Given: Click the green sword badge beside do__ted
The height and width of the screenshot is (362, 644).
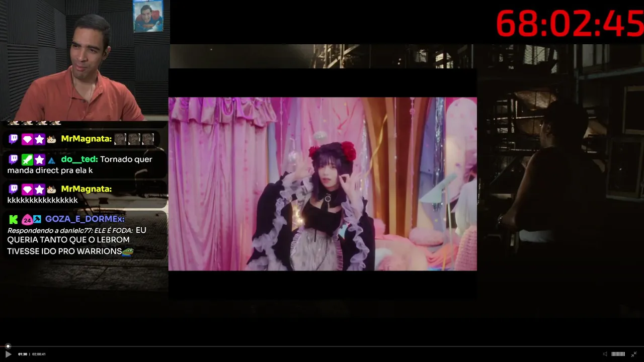Looking at the screenshot, I should coord(27,160).
